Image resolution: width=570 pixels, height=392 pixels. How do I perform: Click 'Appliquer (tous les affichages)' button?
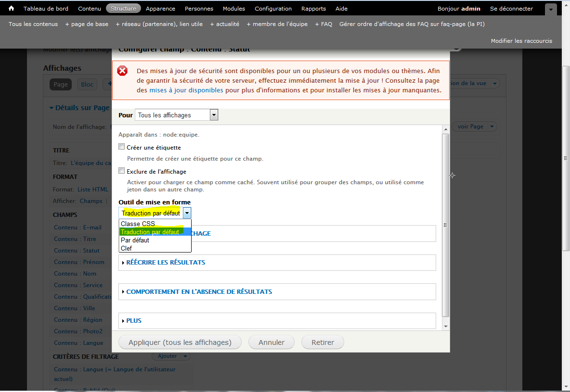click(x=180, y=342)
